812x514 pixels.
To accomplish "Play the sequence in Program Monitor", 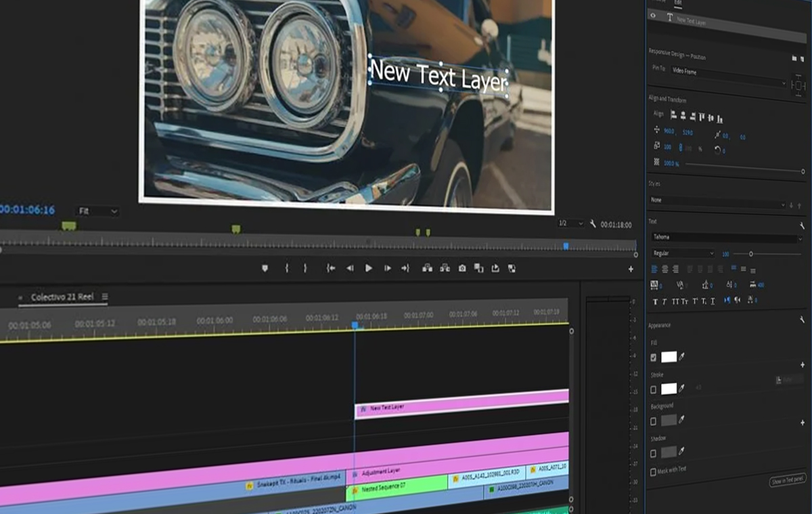I will [x=369, y=268].
